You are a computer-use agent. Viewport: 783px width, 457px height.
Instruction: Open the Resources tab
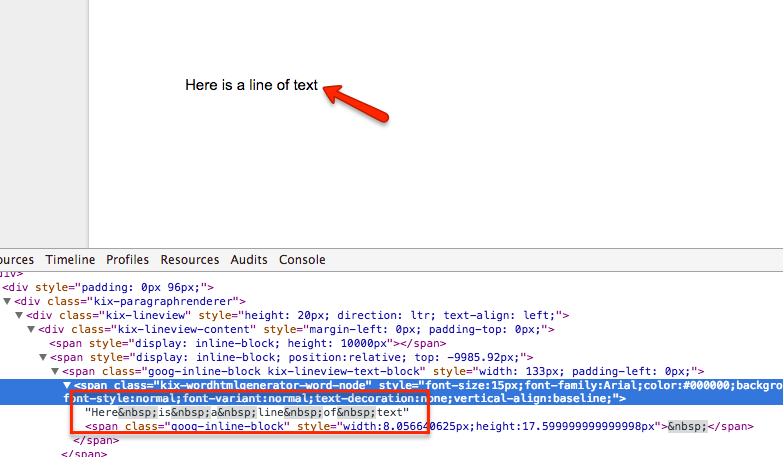pyautogui.click(x=189, y=259)
